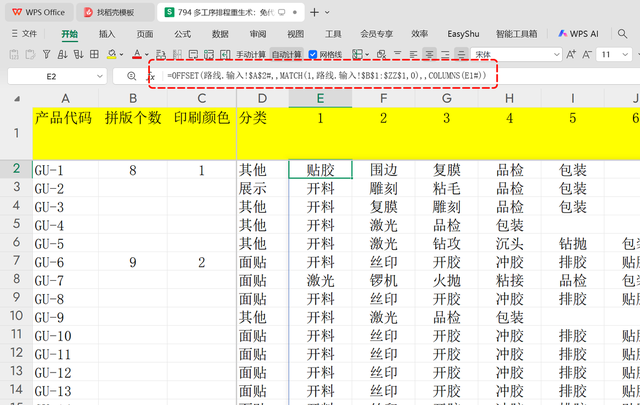Click cell 钻抛 in the GU-5 row
The width and height of the screenshot is (640, 405).
point(573,244)
